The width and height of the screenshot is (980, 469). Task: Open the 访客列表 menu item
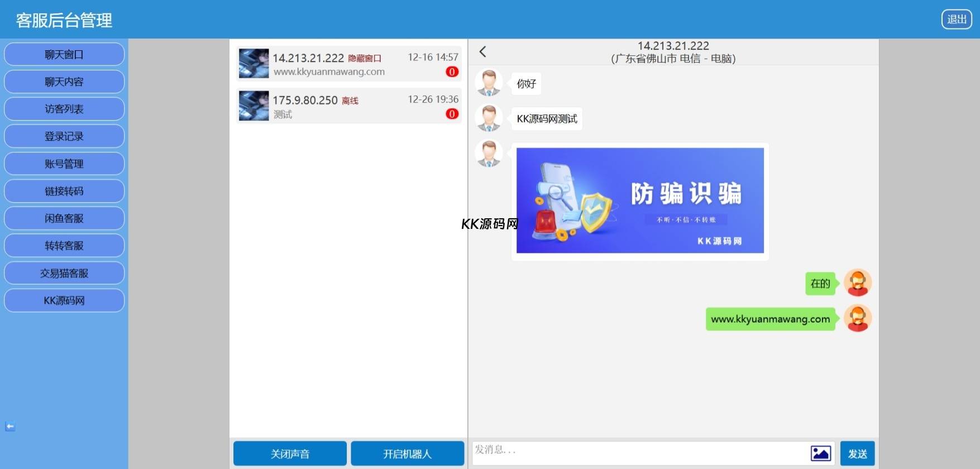(64, 109)
